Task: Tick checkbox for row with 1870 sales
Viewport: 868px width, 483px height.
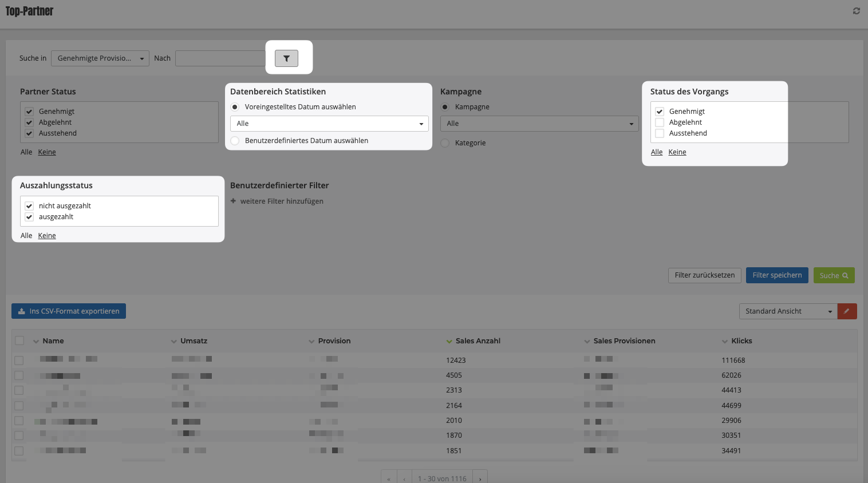Action: (x=19, y=436)
